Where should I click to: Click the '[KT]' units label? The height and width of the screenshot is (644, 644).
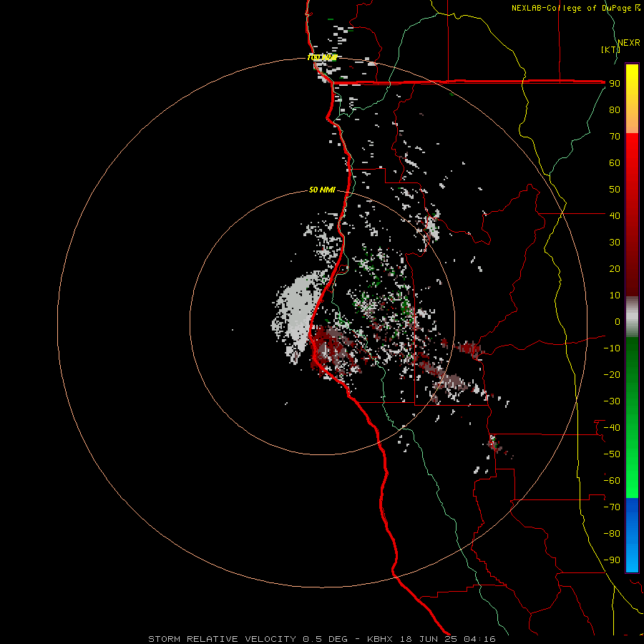tap(610, 49)
